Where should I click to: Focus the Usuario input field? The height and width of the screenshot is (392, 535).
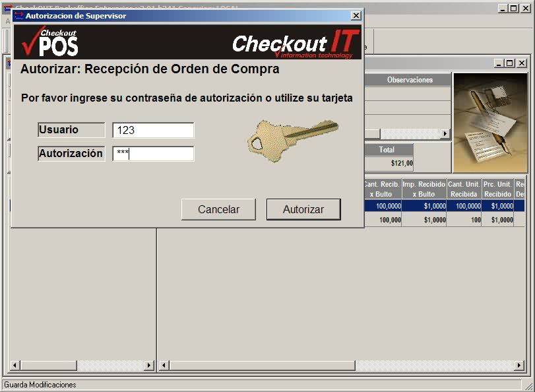click(x=153, y=130)
